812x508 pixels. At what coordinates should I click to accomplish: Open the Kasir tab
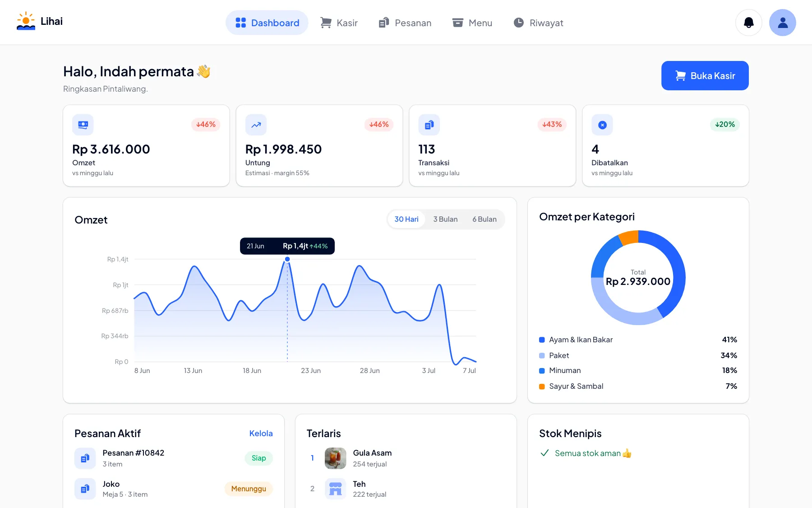point(339,23)
